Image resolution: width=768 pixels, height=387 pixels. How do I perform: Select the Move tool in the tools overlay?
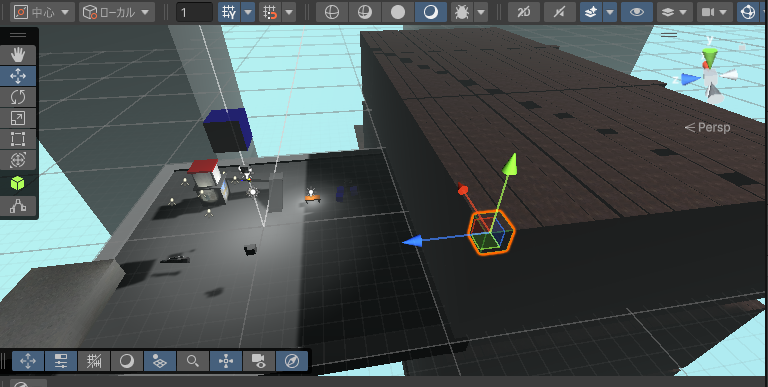point(18,76)
